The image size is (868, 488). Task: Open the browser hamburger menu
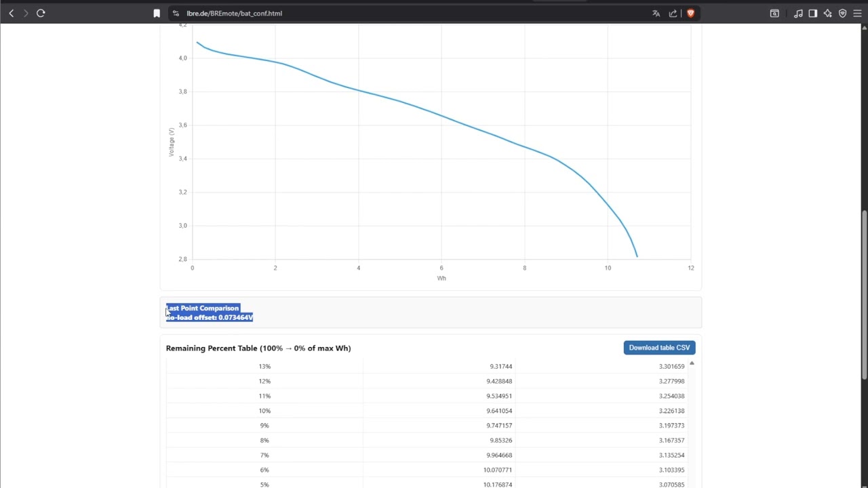pos(857,13)
